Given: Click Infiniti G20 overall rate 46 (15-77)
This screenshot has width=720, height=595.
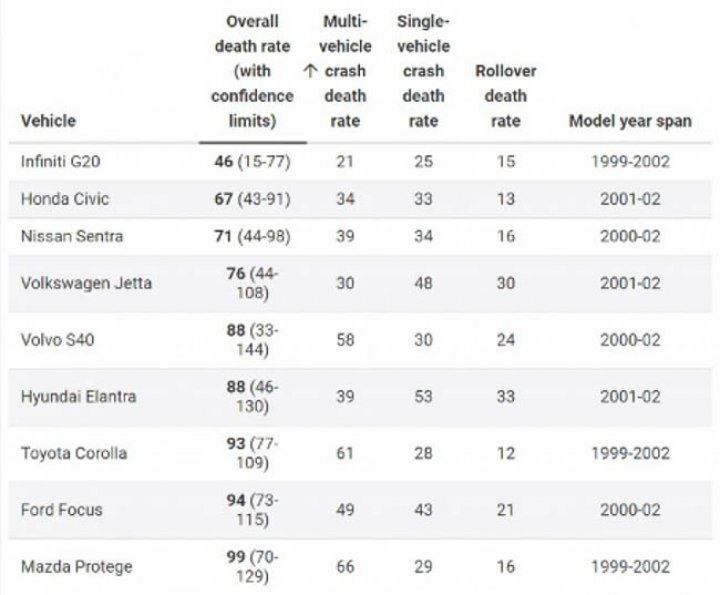Looking at the screenshot, I should (252, 161).
